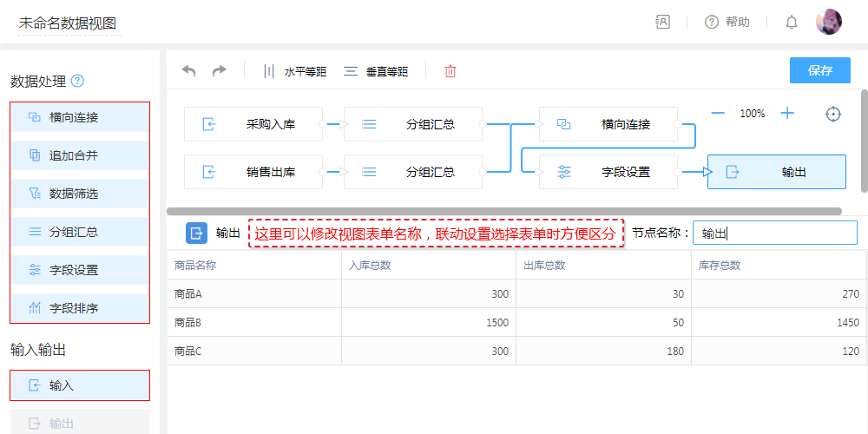Click the 保存 button

click(819, 70)
